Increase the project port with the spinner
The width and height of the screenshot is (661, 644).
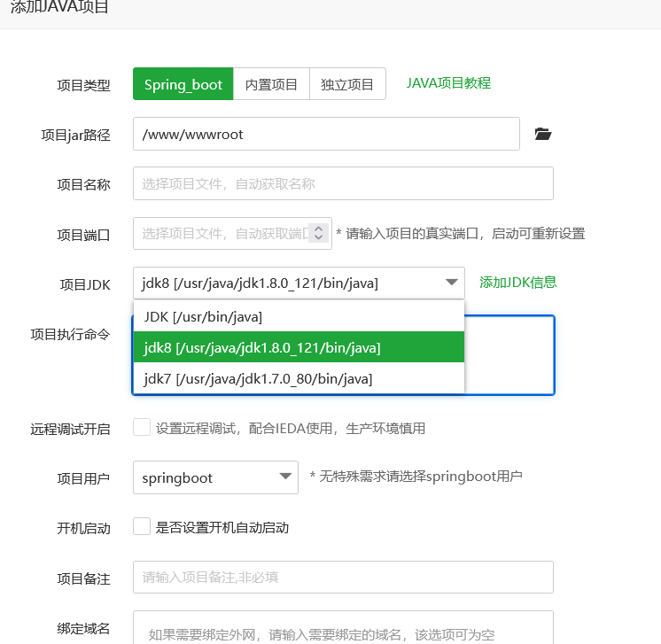[319, 229]
